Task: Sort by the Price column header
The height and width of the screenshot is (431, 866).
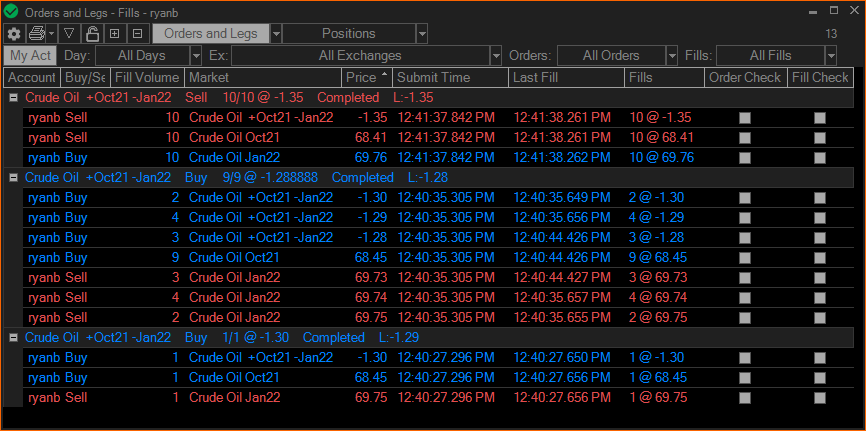Action: pyautogui.click(x=365, y=77)
